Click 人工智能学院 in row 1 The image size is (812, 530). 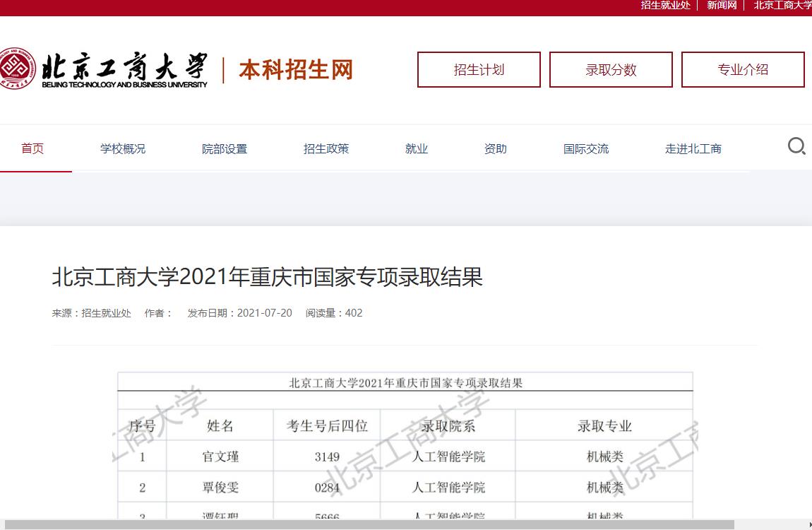click(x=448, y=457)
